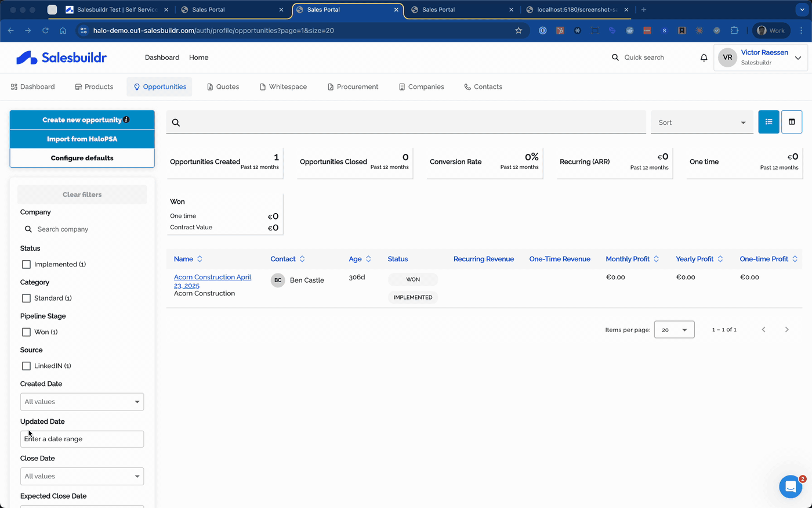Screen dimensions: 812x508
Task: Sort by Contact column arrows
Action: (302, 259)
